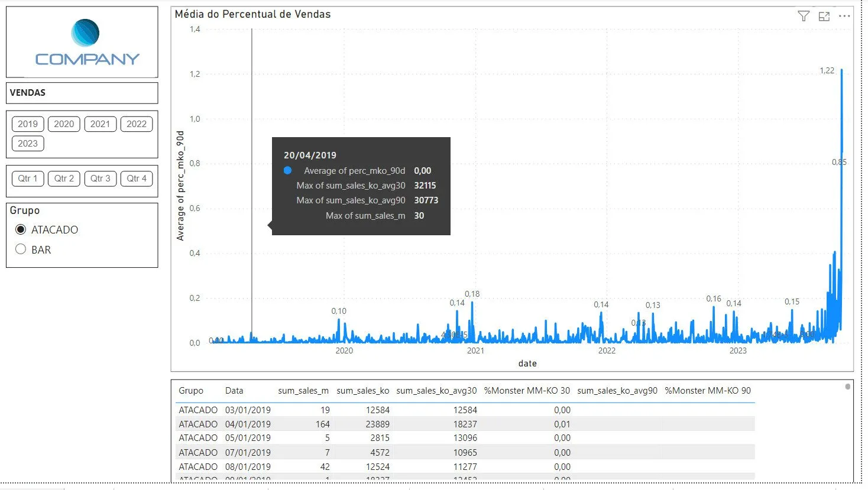868x490 pixels.
Task: Select the ATACADO radio button
Action: [21, 229]
